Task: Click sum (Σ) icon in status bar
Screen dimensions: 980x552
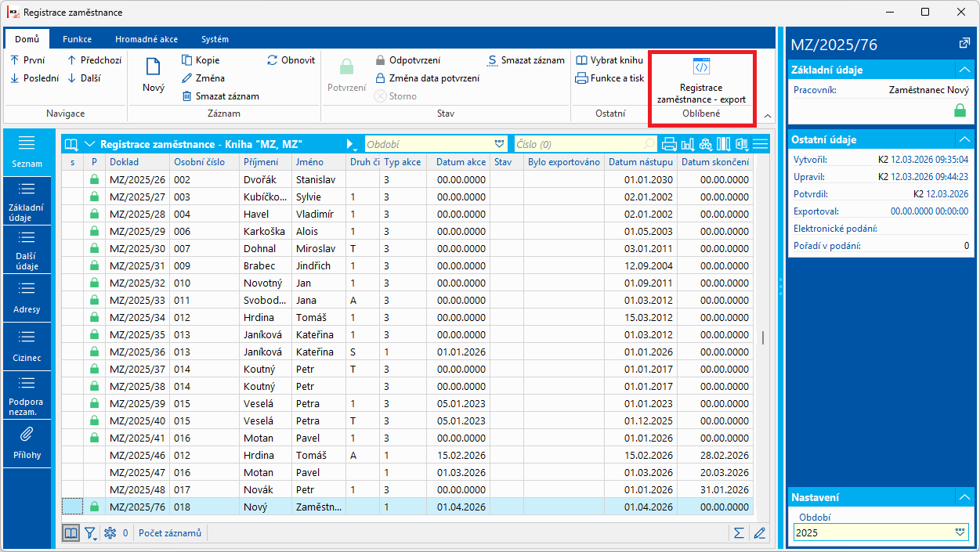Action: coord(739,533)
